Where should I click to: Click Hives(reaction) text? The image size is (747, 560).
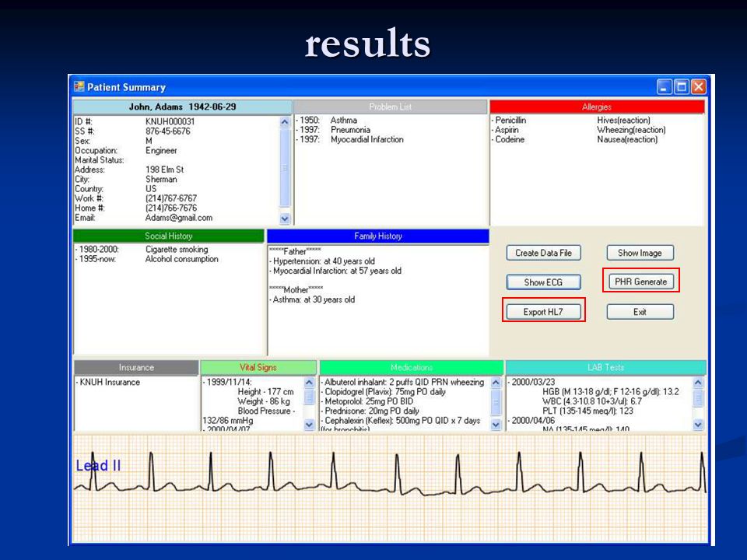[x=623, y=120]
